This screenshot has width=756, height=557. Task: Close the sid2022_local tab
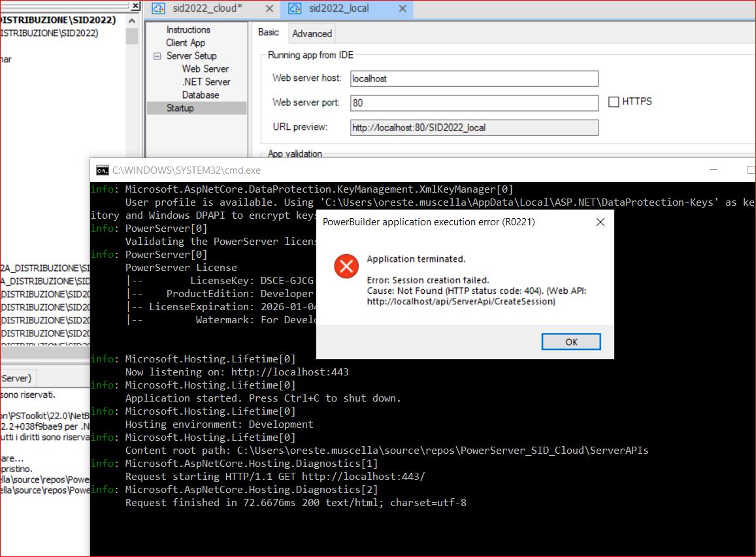click(x=402, y=8)
